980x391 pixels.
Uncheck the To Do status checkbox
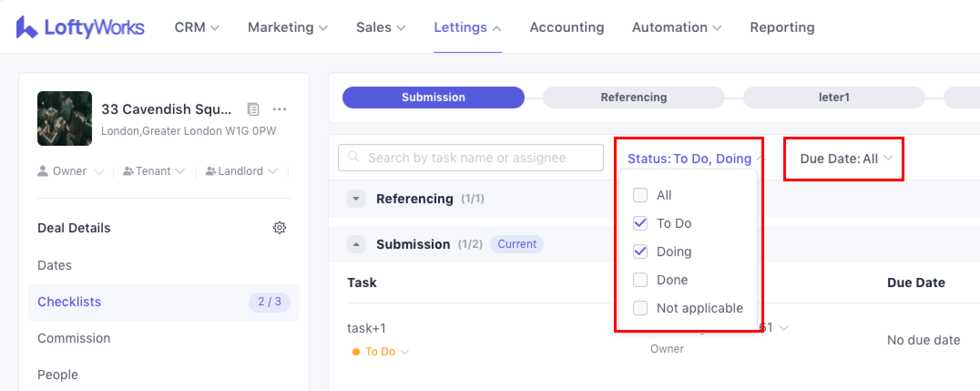tap(640, 223)
